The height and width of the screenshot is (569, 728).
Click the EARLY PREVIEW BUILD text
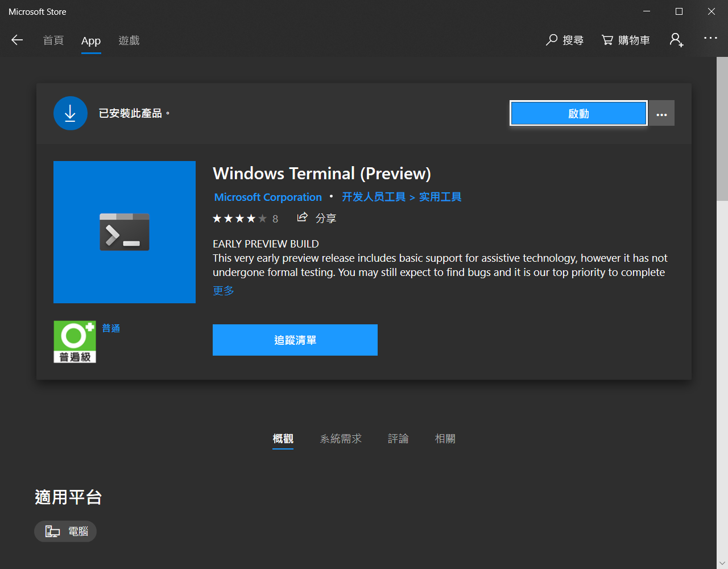click(266, 244)
